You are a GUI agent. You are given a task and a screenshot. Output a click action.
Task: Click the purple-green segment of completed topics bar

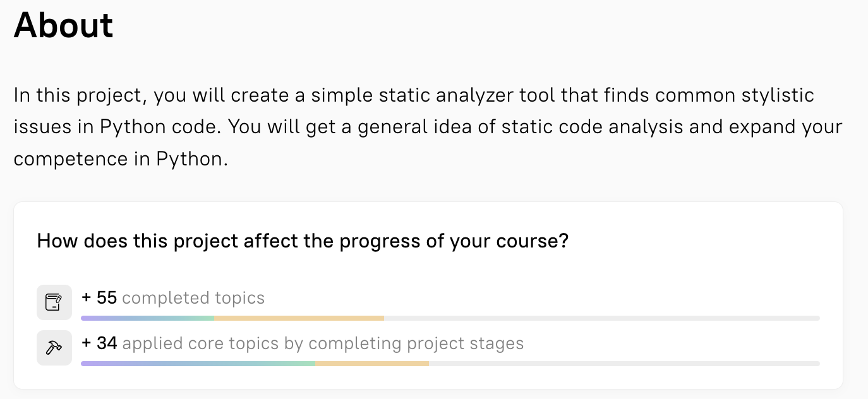tap(148, 318)
